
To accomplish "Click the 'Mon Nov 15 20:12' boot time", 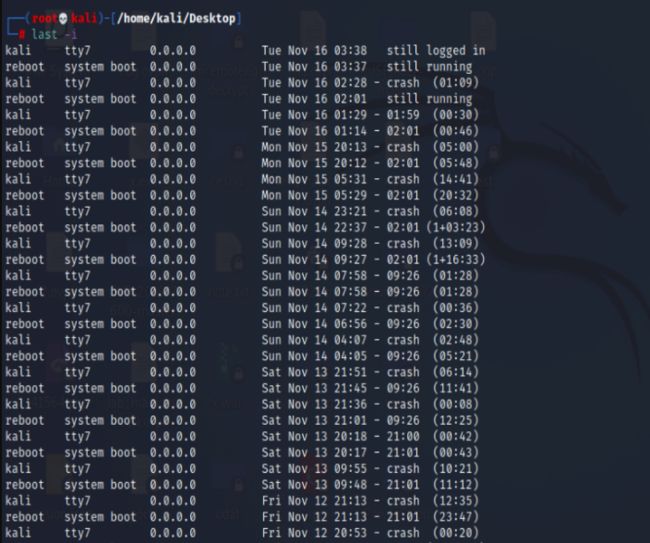I will (x=314, y=163).
